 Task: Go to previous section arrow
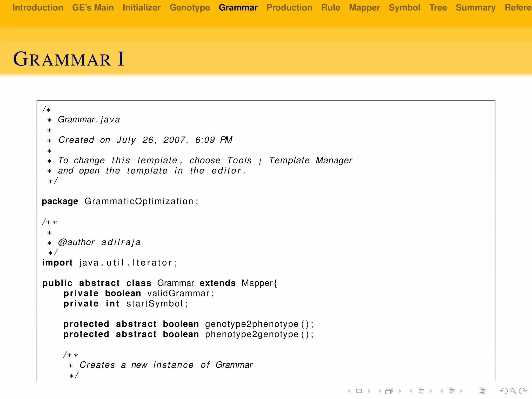(x=441, y=391)
